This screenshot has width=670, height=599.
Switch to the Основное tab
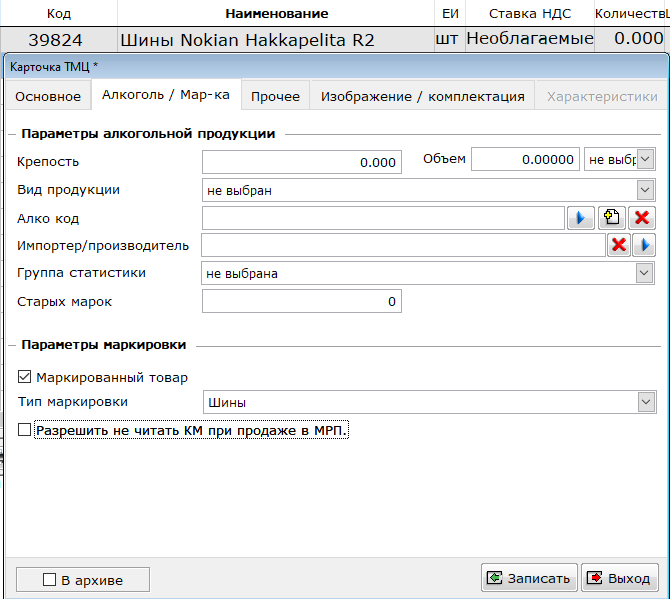48,97
